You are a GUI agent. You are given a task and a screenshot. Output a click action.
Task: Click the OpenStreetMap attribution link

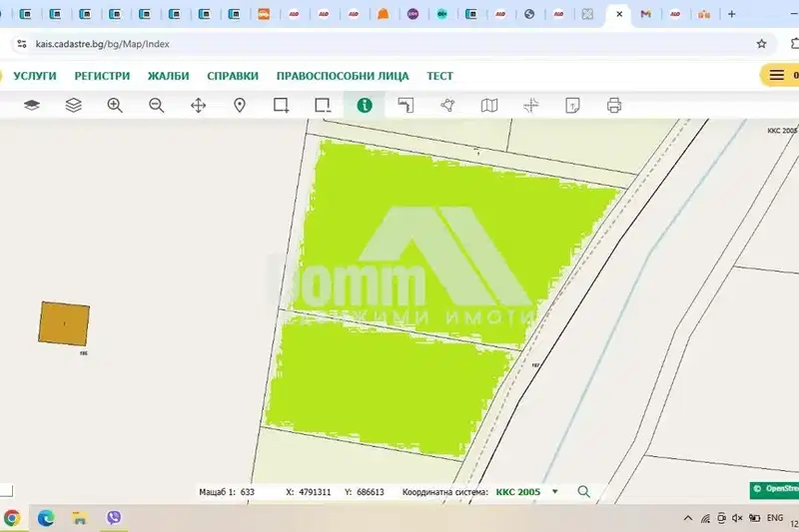(775, 489)
